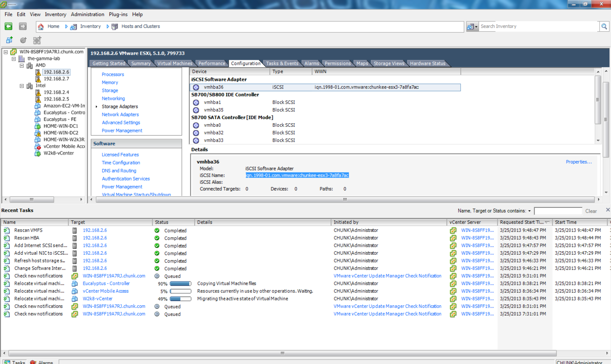Open filter criteria dropdown in Recent Tasks

point(529,211)
